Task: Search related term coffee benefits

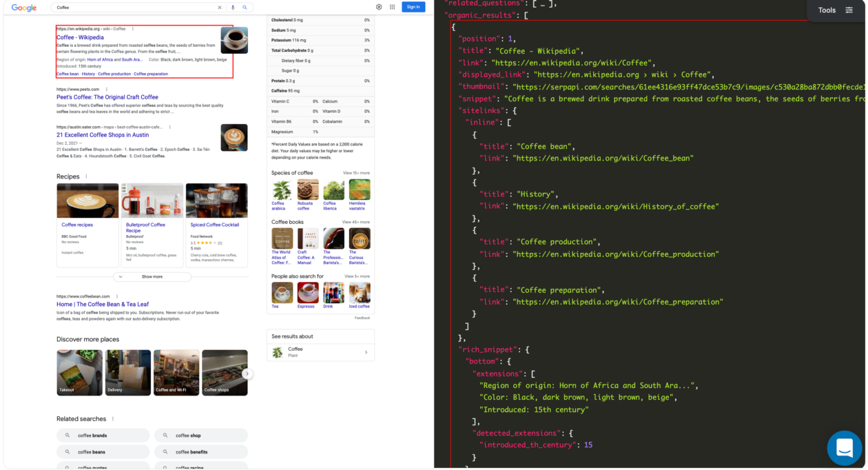Action: [201, 452]
